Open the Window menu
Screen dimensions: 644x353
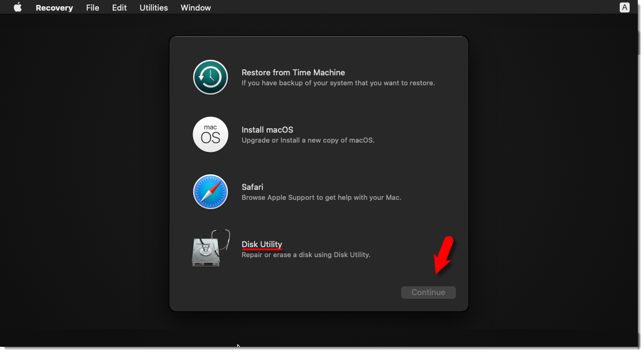point(196,8)
